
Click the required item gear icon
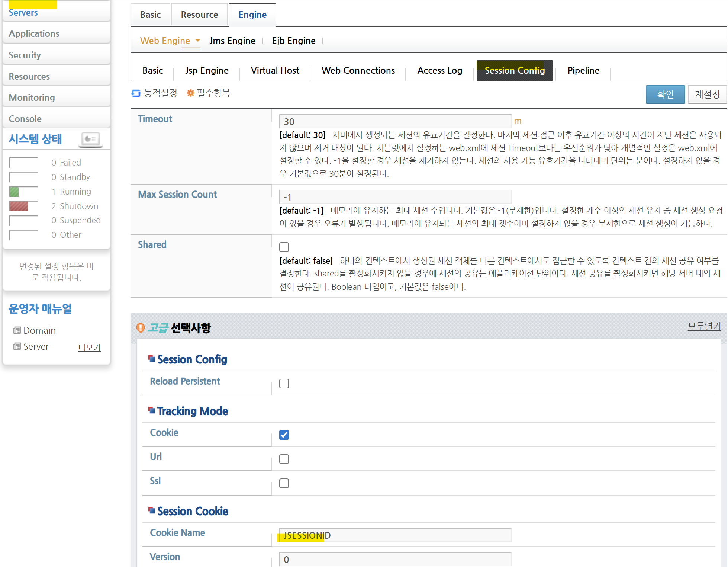tap(190, 93)
